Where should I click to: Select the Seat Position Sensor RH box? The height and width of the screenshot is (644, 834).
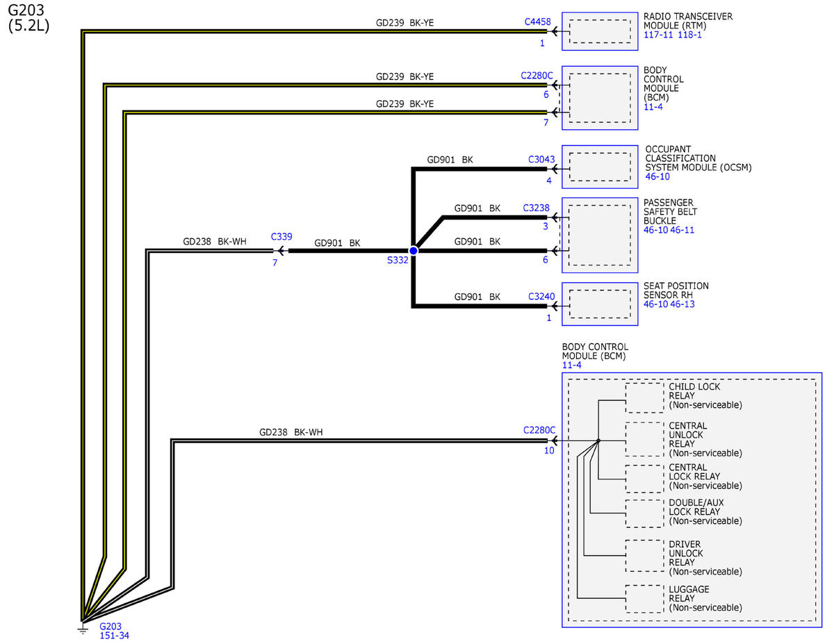pos(600,305)
